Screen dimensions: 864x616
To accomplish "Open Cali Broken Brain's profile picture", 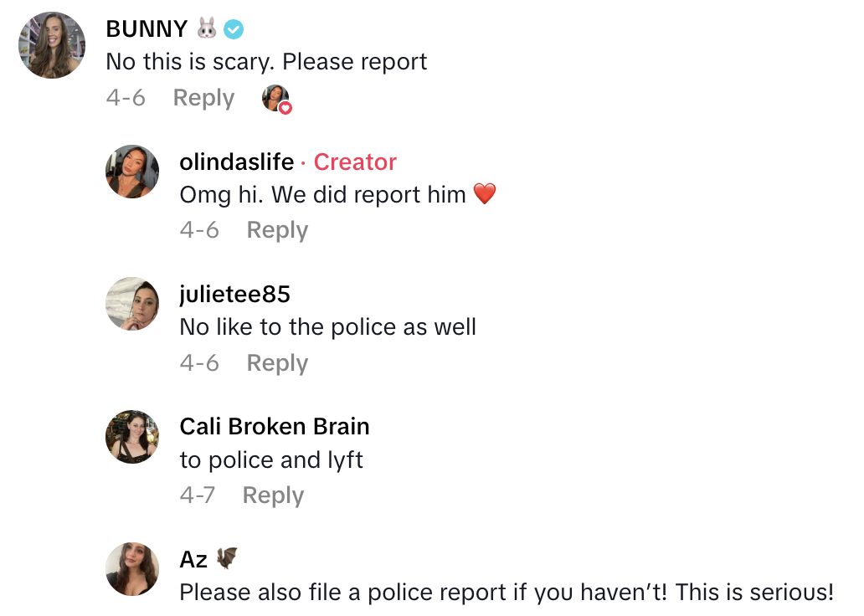I will coord(131,436).
